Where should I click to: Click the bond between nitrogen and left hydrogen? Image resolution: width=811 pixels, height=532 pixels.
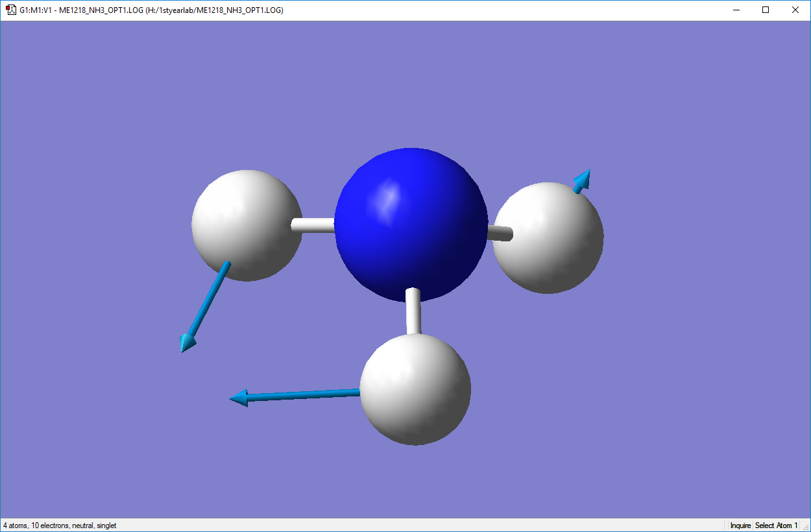pos(313,225)
